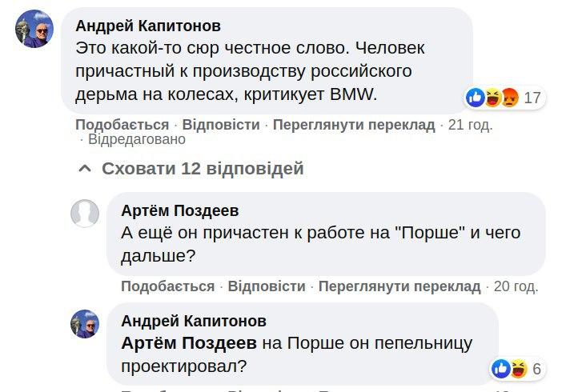586x392 pixels.
Task: Click 'Відповісти' under the top comment
Action: (220, 125)
